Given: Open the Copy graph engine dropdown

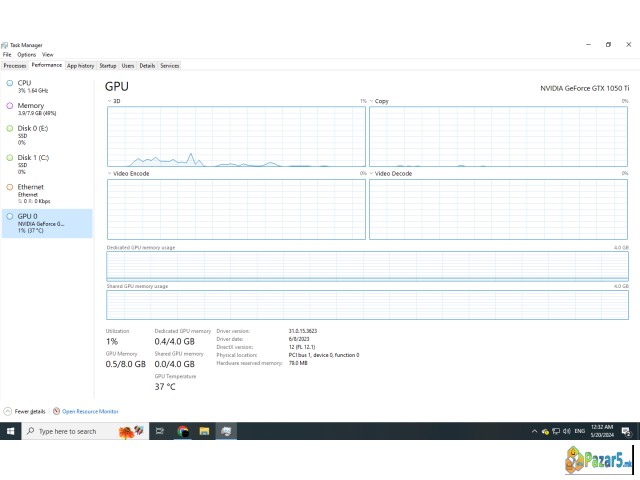Looking at the screenshot, I should coord(372,101).
